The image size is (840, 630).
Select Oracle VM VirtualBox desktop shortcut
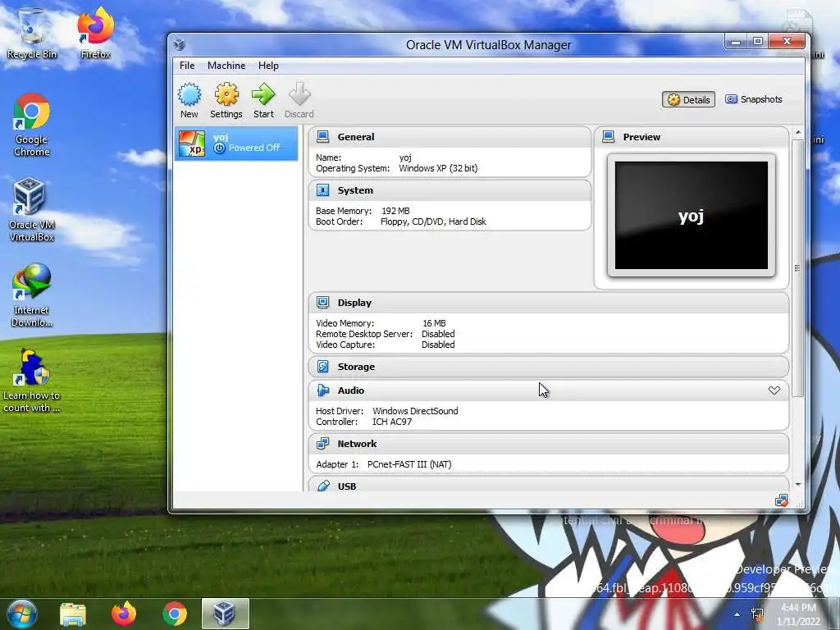(x=32, y=210)
